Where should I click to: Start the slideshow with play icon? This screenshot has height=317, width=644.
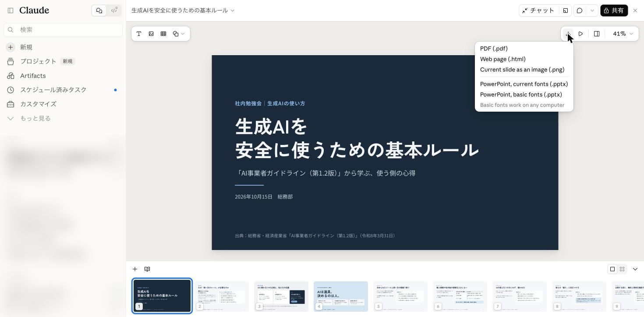pyautogui.click(x=580, y=34)
